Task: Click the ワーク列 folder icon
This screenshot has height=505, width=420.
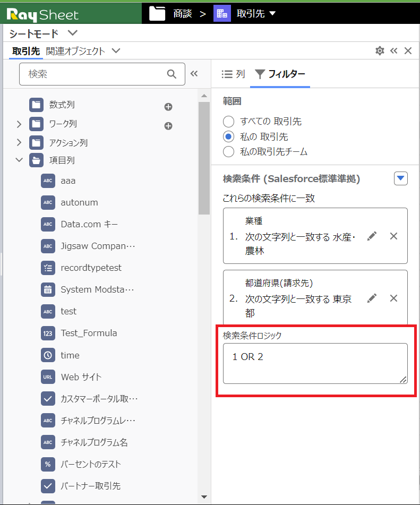Action: (36, 124)
